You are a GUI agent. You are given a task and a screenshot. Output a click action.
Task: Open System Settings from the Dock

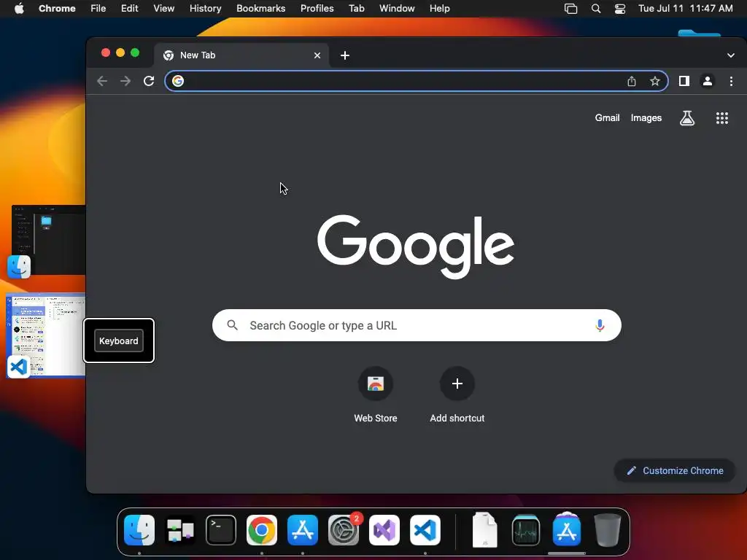click(x=344, y=530)
